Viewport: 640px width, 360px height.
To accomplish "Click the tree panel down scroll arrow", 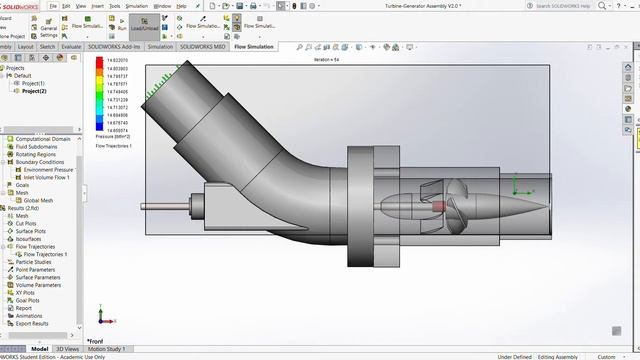I will coord(79,327).
